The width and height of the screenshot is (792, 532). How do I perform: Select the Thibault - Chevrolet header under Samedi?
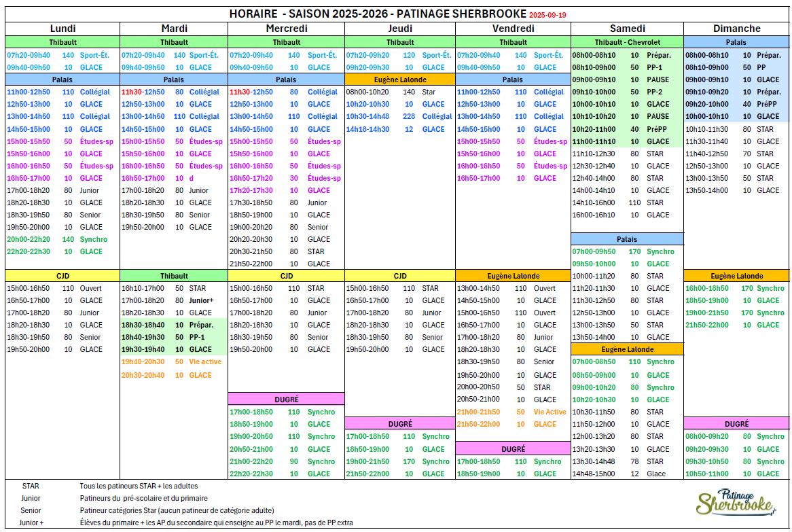627,42
